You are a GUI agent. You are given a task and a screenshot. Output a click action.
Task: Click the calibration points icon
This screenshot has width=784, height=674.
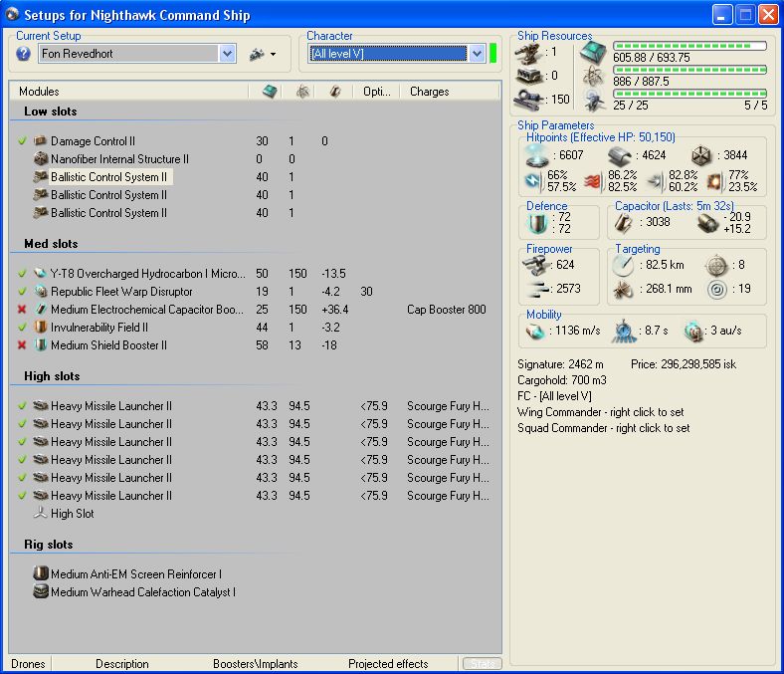tap(528, 100)
